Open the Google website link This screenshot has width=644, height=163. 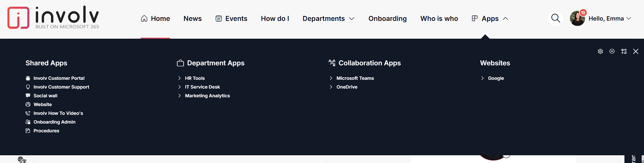pos(496,78)
